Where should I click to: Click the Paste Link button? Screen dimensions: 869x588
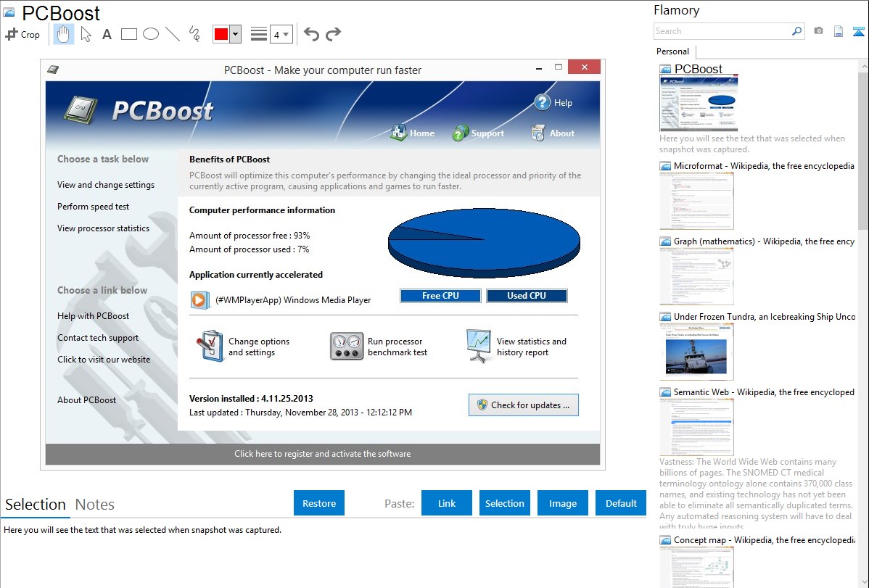[447, 503]
